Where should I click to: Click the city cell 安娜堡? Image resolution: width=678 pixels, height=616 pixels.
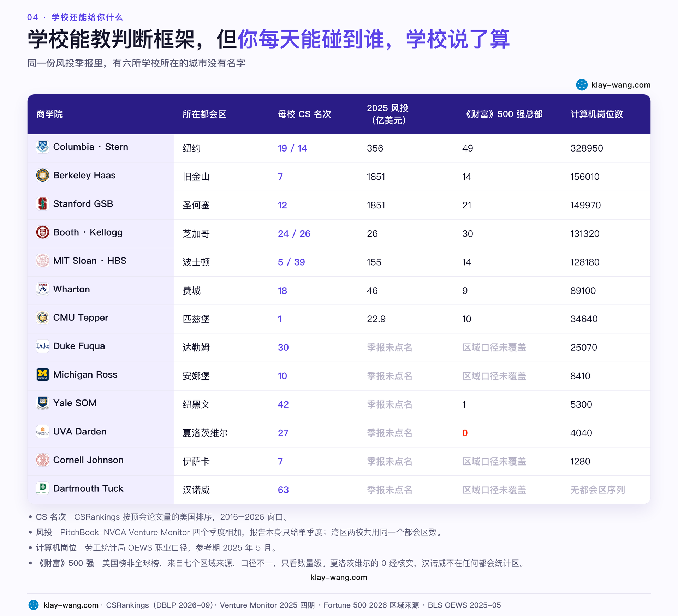tap(196, 376)
